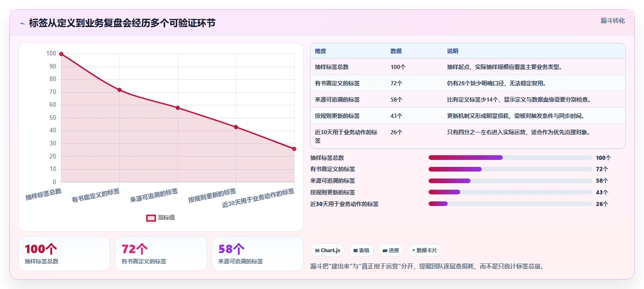Click the chart data point at 58
This screenshot has height=289, width=644.
178,108
